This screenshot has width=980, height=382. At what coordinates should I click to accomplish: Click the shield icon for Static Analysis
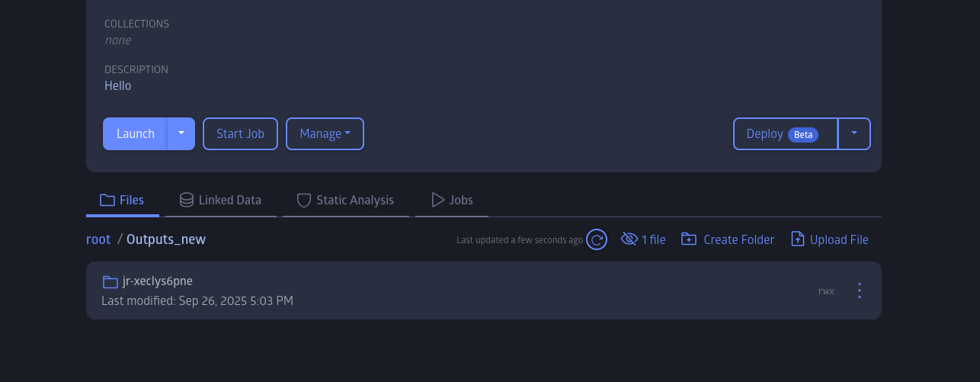tap(304, 201)
